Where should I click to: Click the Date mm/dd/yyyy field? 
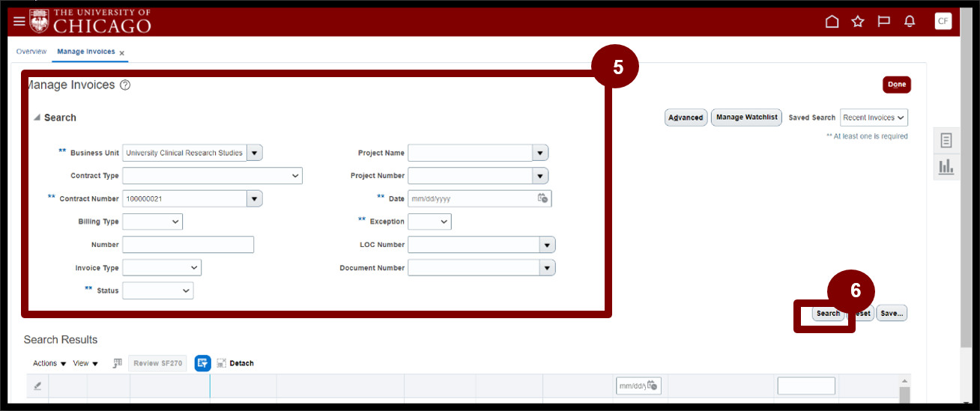point(471,199)
